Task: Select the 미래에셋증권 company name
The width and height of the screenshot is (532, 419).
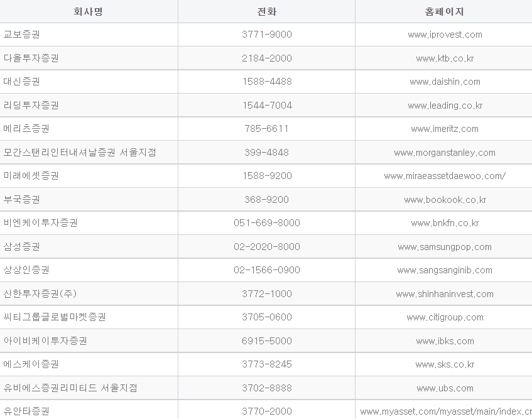Action: click(31, 176)
